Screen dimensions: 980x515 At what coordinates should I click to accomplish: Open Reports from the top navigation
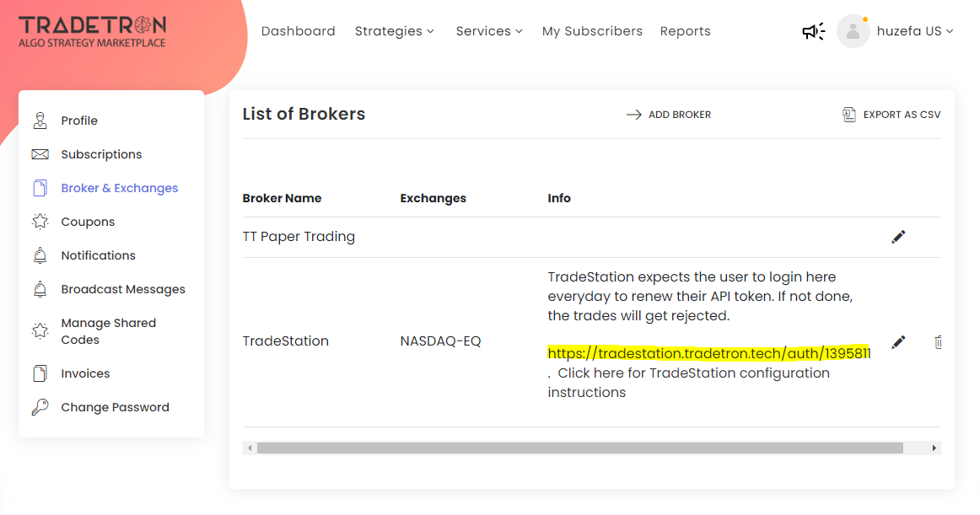(x=685, y=31)
